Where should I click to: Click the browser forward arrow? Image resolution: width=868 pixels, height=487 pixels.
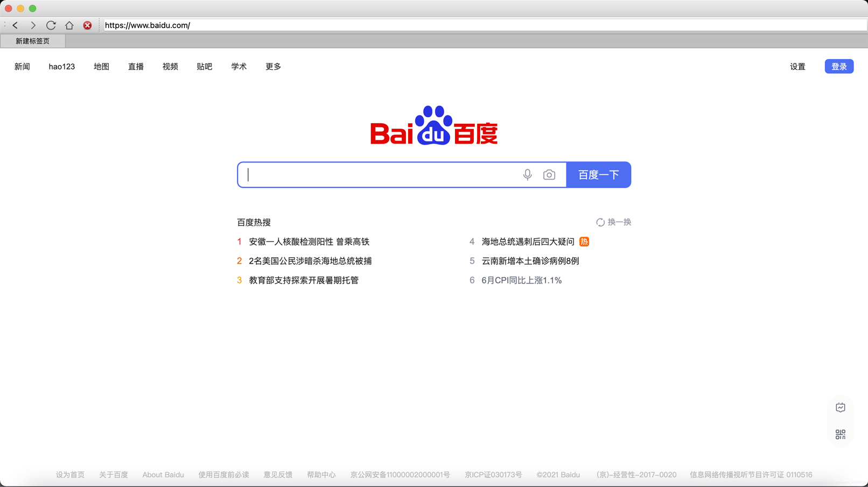33,25
